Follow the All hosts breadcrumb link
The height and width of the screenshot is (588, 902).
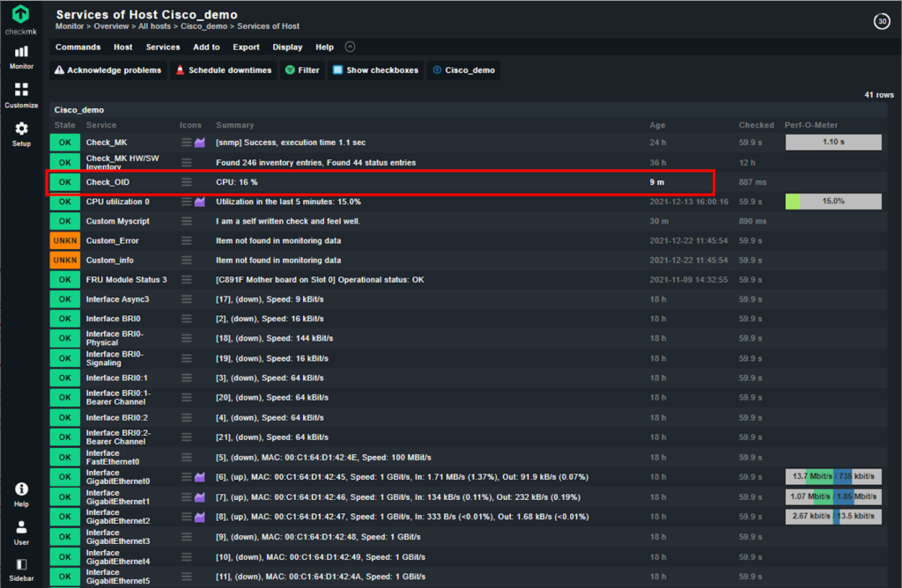tap(154, 26)
